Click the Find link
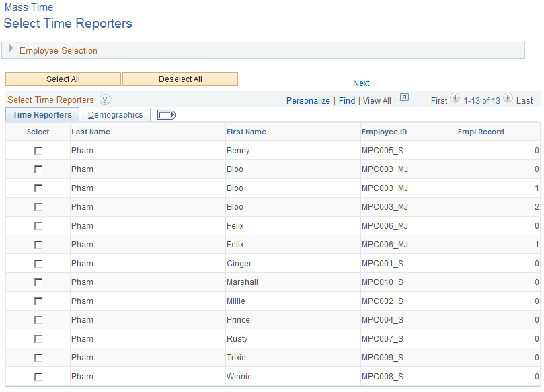 347,101
